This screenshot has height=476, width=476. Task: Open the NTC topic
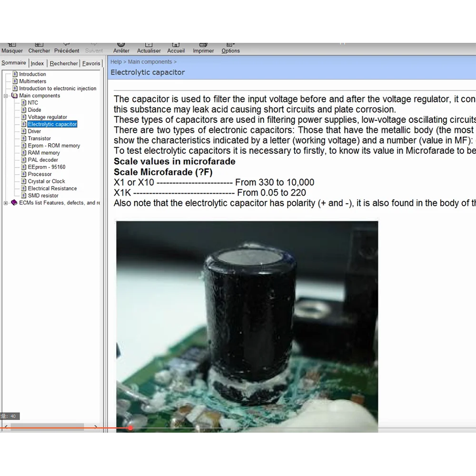tap(33, 103)
